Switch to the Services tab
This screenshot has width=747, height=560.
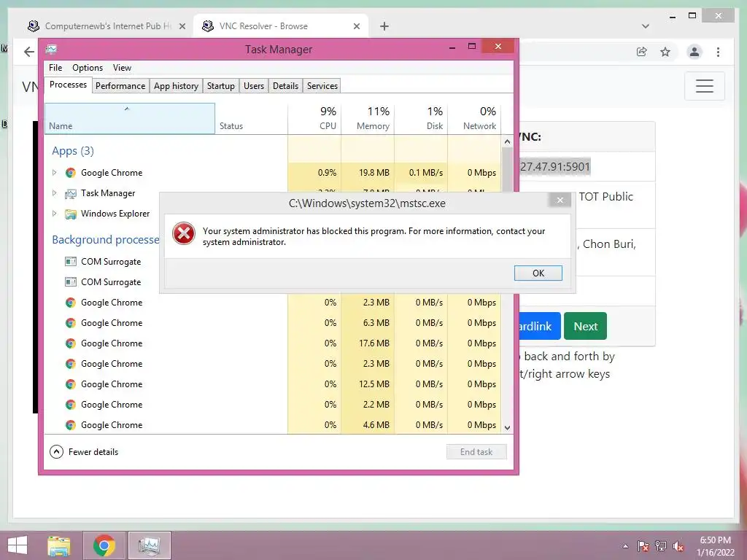(x=322, y=86)
